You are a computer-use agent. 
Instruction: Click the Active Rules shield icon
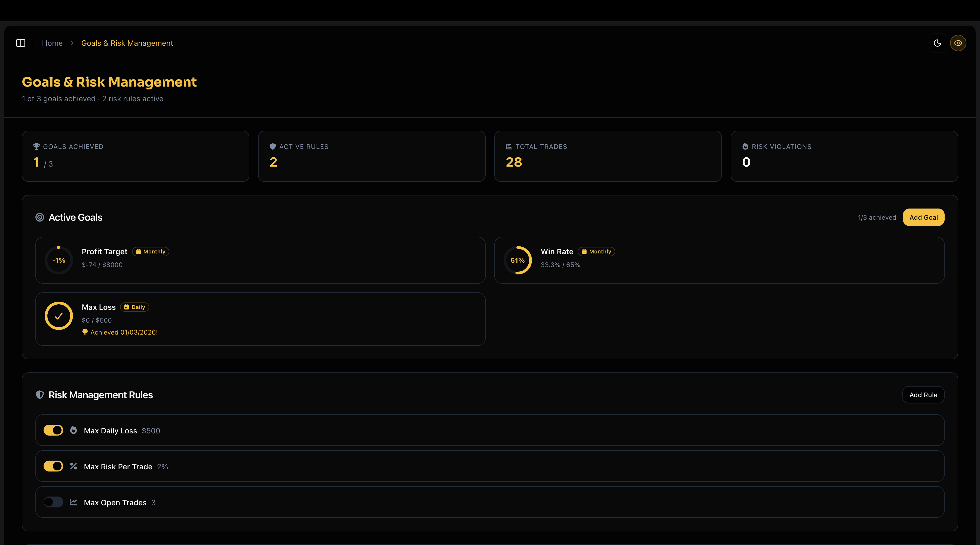[272, 146]
